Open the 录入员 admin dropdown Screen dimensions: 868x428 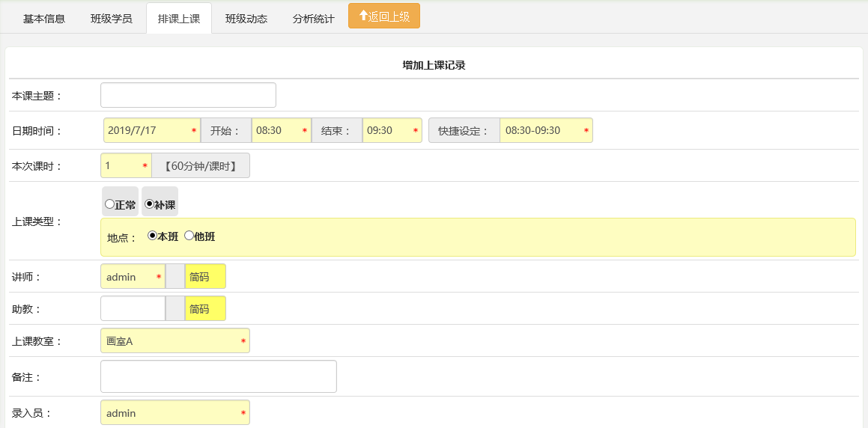(x=175, y=412)
